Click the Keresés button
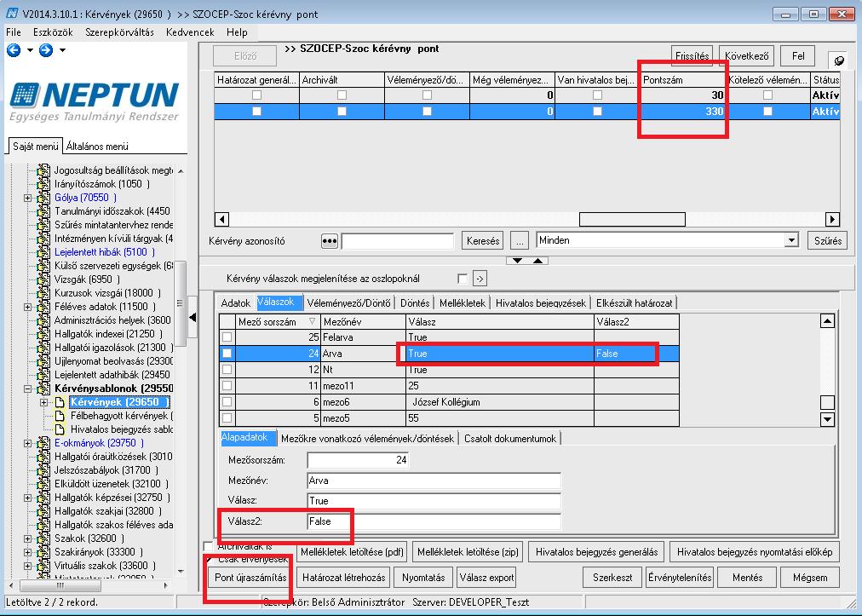This screenshot has width=862, height=616. [483, 241]
